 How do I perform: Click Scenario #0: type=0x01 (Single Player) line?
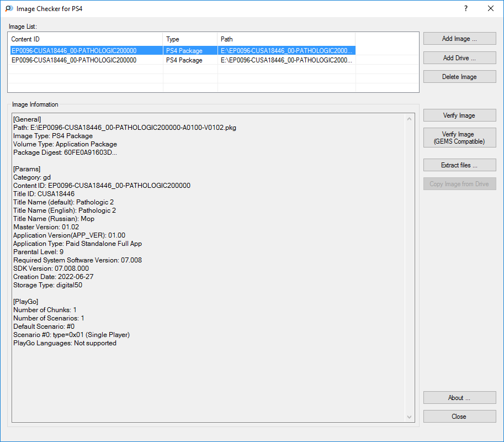71,335
